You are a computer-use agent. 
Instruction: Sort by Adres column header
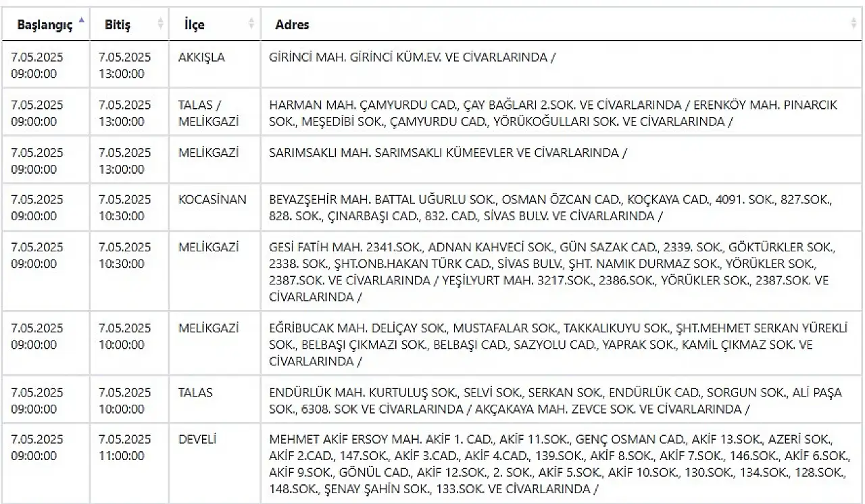562,24
